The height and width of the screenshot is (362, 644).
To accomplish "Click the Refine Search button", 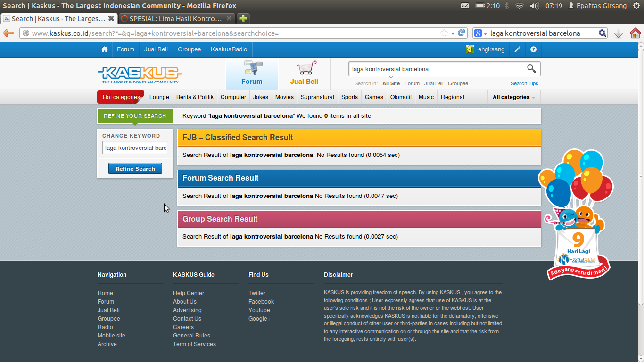I will tap(135, 169).
